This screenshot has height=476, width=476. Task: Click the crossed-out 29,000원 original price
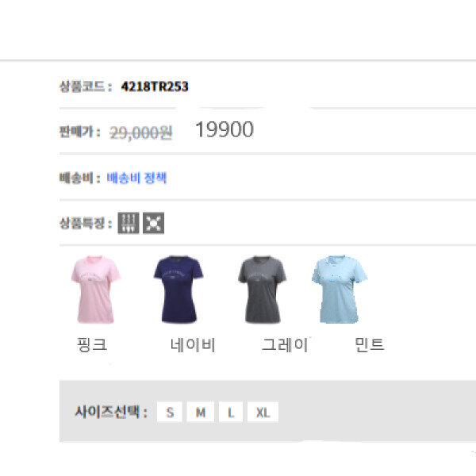[141, 132]
